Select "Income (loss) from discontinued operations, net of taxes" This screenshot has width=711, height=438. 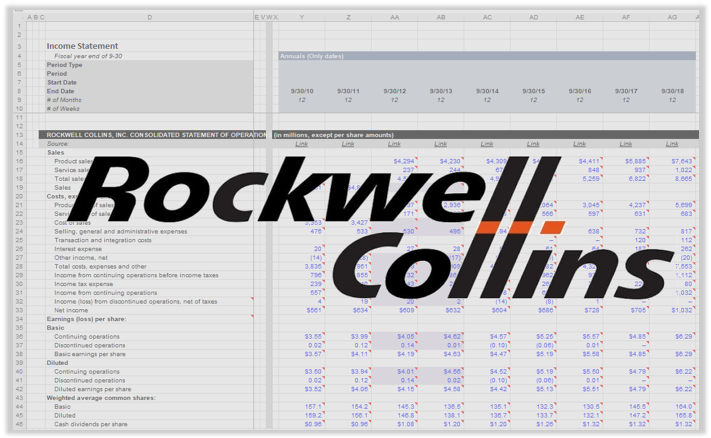(x=136, y=302)
